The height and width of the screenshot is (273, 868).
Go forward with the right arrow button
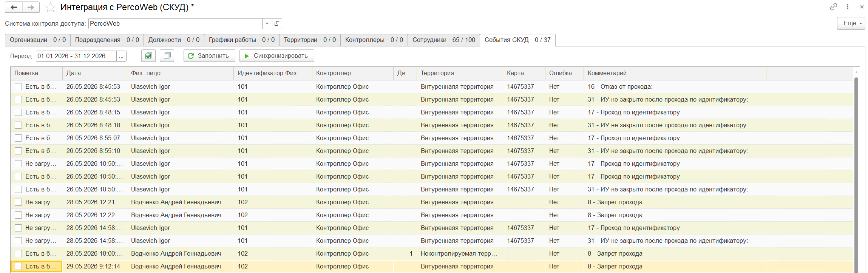(x=31, y=7)
